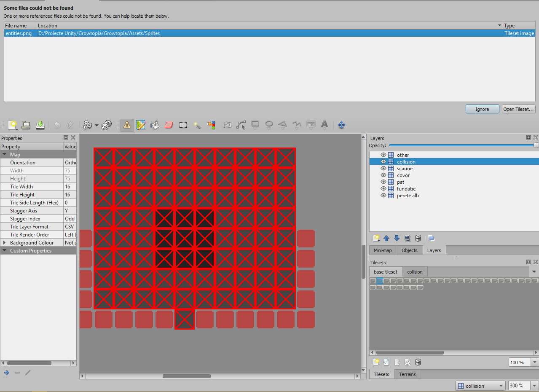Select the Eraser tool
The width and height of the screenshot is (539, 392).
[169, 125]
